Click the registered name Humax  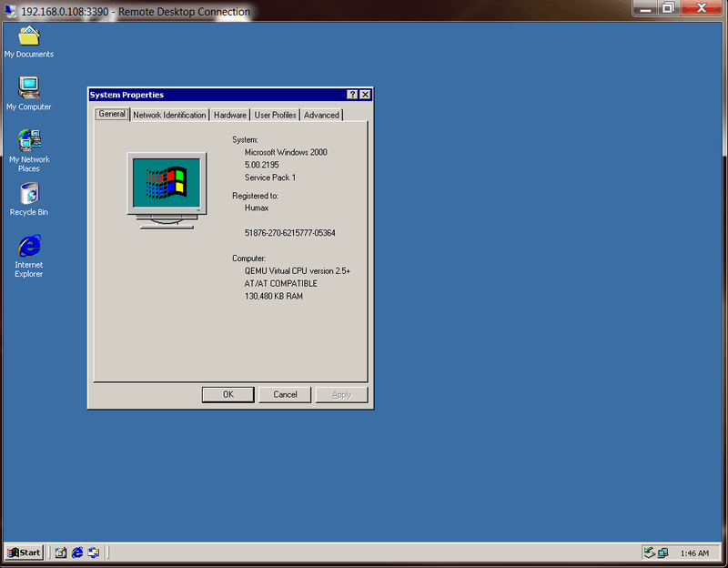[x=257, y=208]
